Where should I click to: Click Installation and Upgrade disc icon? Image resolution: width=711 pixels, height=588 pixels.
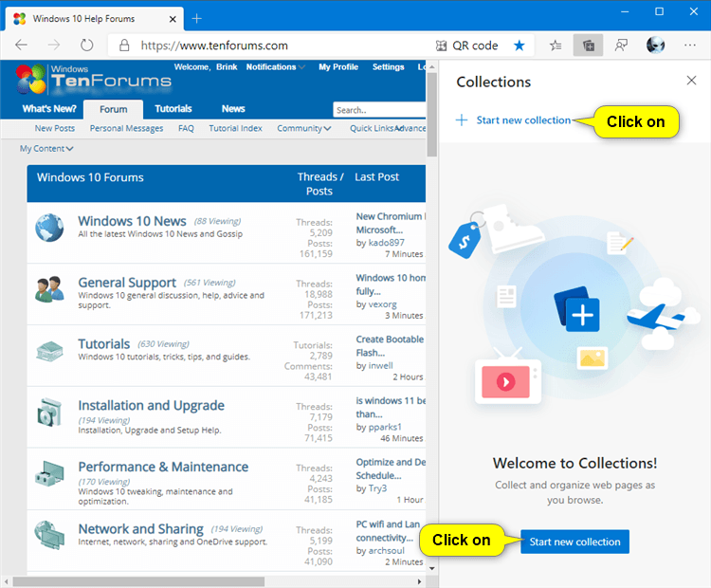click(49, 413)
